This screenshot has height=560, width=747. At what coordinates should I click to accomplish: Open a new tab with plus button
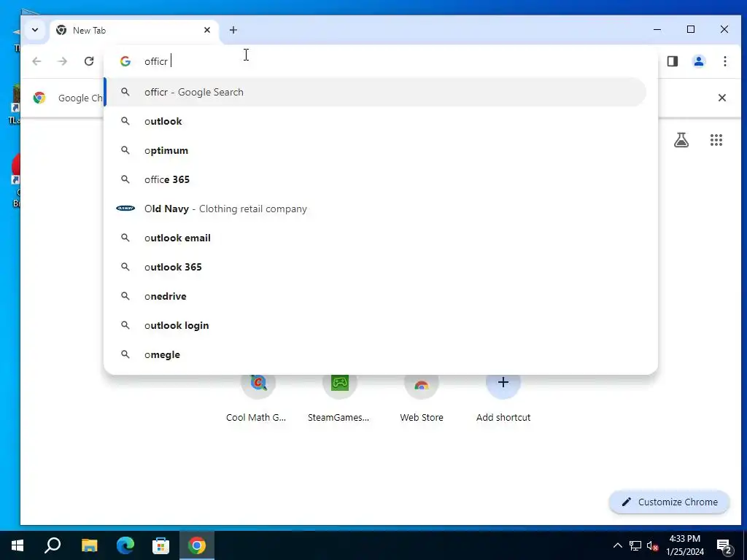(233, 30)
